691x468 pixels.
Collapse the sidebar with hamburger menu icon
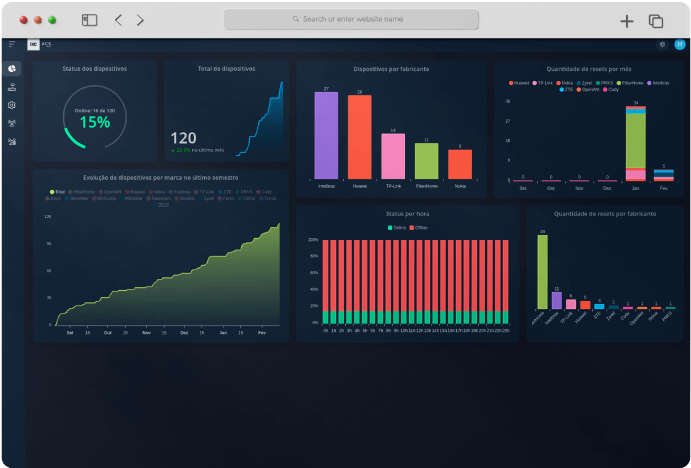tap(12, 44)
